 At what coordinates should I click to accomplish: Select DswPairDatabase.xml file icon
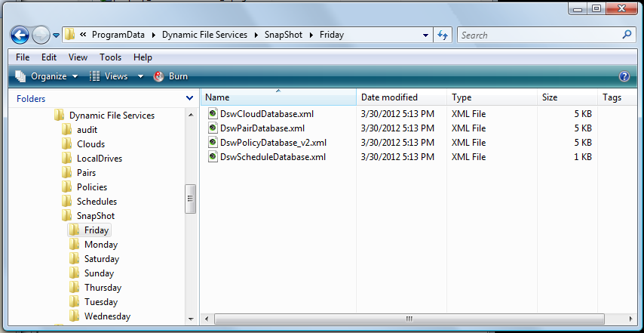pyautogui.click(x=213, y=128)
